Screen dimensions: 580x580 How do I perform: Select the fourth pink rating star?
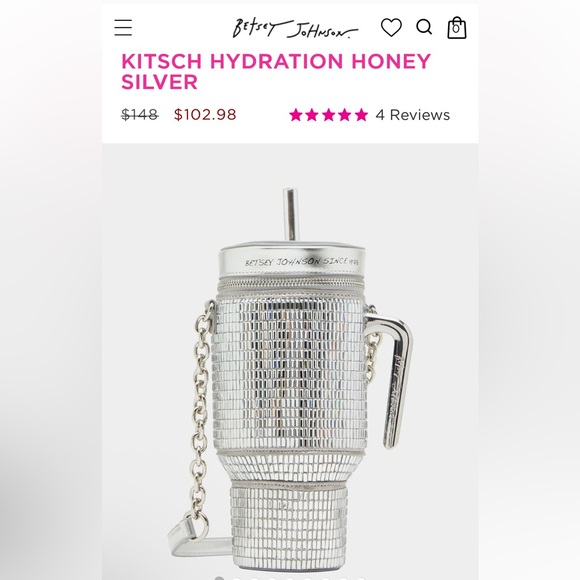(345, 115)
